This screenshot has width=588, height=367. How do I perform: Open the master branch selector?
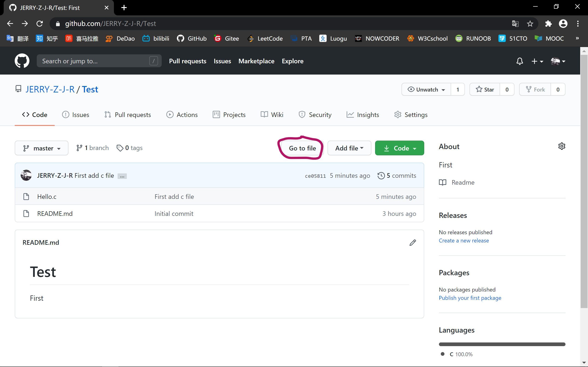42,148
